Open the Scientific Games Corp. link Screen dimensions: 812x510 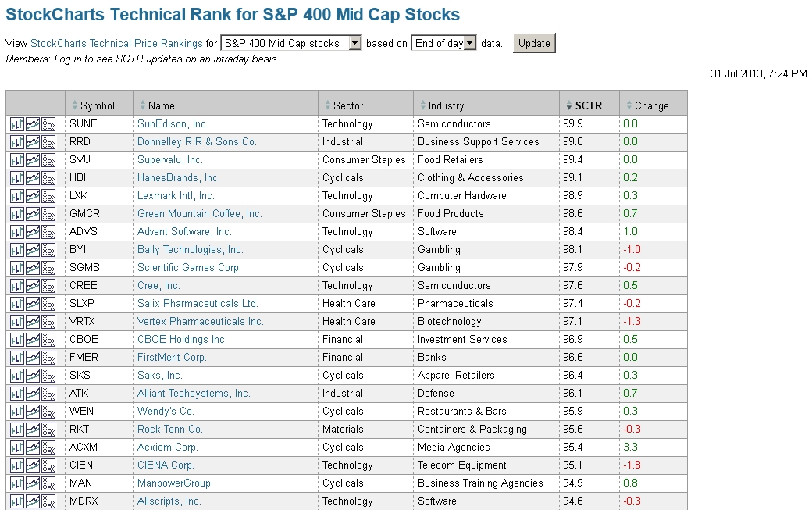click(x=189, y=268)
